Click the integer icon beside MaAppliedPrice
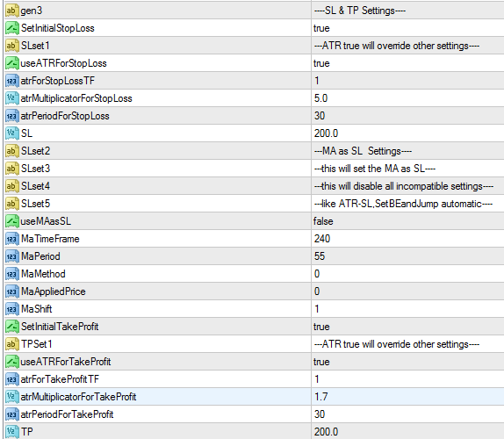Viewport: 504px width, 439px height. (x=12, y=291)
